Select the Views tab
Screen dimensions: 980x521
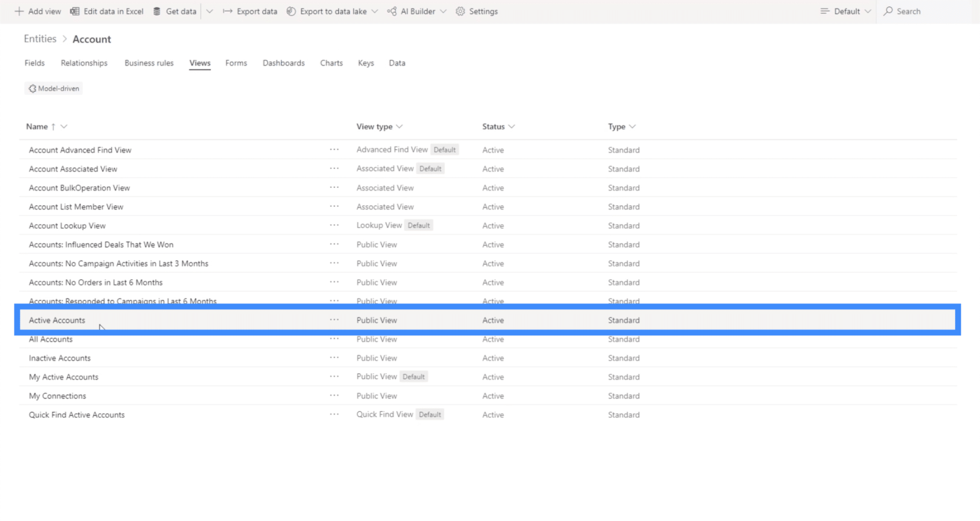200,63
